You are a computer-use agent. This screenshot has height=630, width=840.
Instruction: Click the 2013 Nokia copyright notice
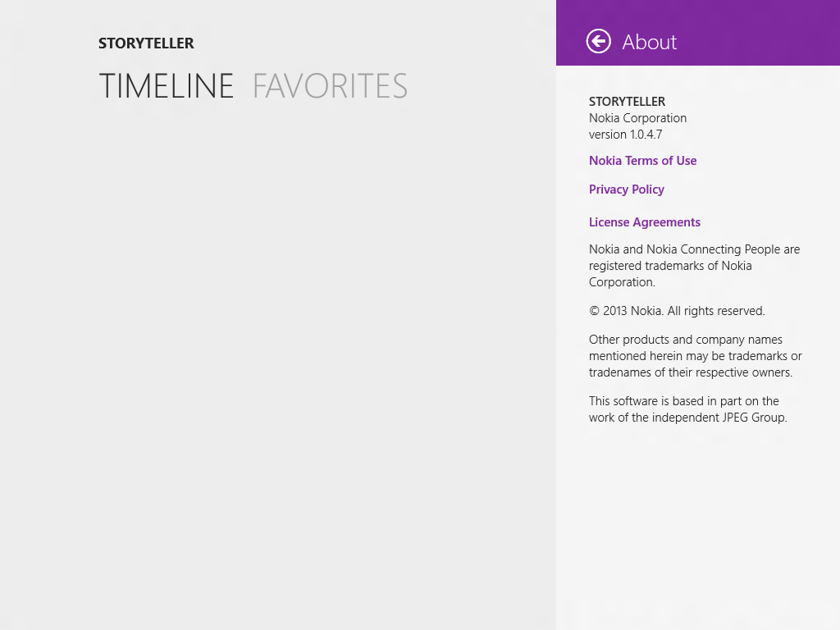677,311
